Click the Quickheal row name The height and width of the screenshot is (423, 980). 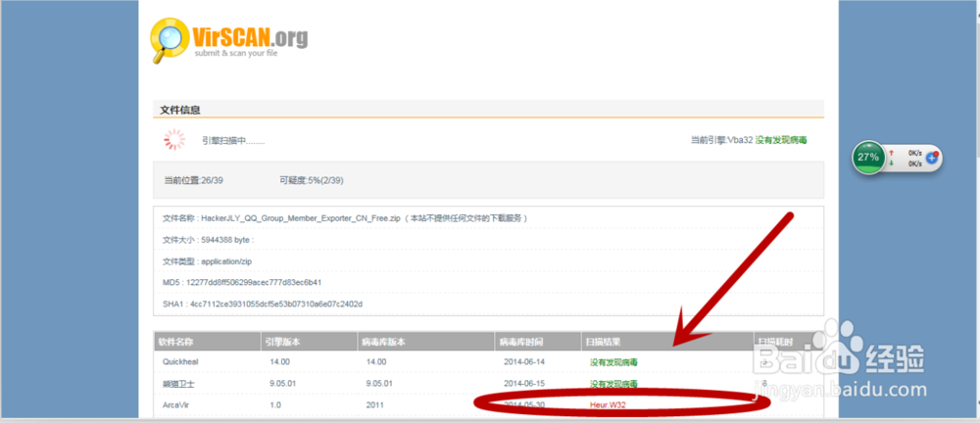coord(180,361)
